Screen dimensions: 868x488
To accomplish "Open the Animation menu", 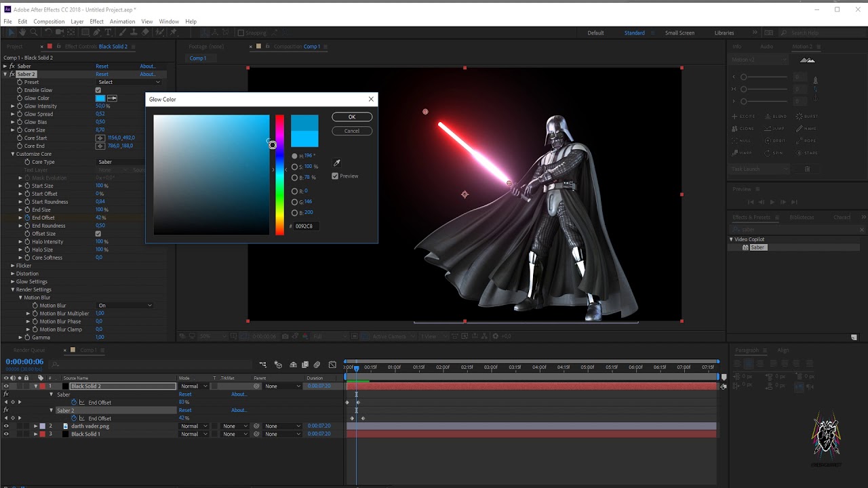I will (122, 22).
